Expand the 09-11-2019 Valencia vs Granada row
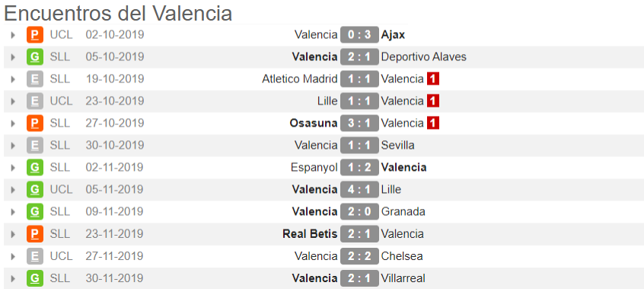Screen dimensions: 644x289 tap(13, 212)
